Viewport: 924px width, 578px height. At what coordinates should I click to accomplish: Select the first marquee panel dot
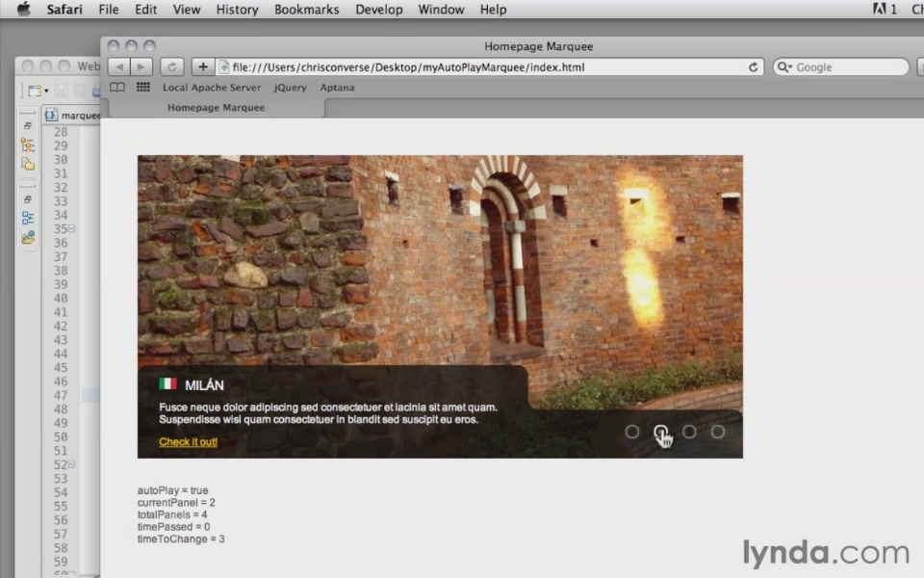pos(632,432)
